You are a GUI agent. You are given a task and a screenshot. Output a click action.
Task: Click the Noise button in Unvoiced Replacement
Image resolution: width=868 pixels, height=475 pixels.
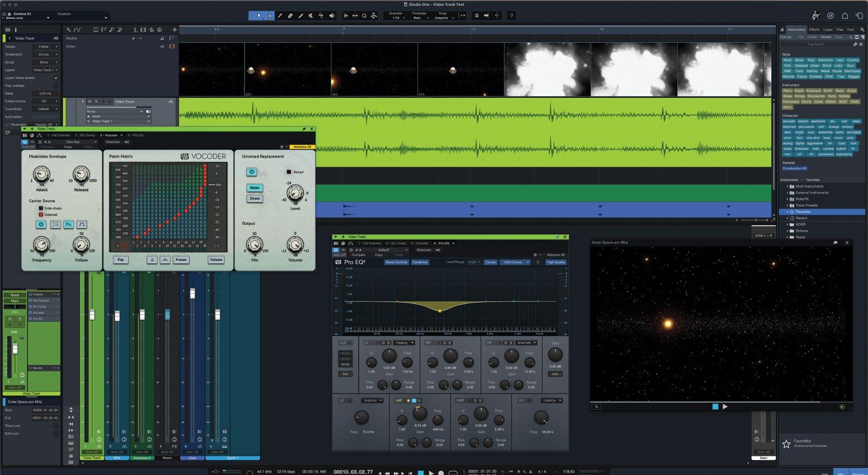coord(254,188)
